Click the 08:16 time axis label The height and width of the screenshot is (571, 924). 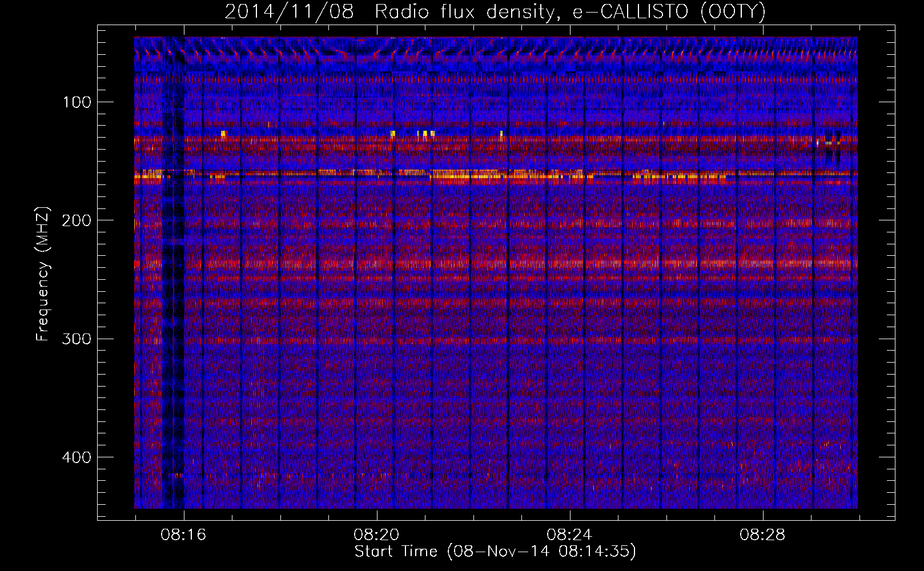point(183,535)
